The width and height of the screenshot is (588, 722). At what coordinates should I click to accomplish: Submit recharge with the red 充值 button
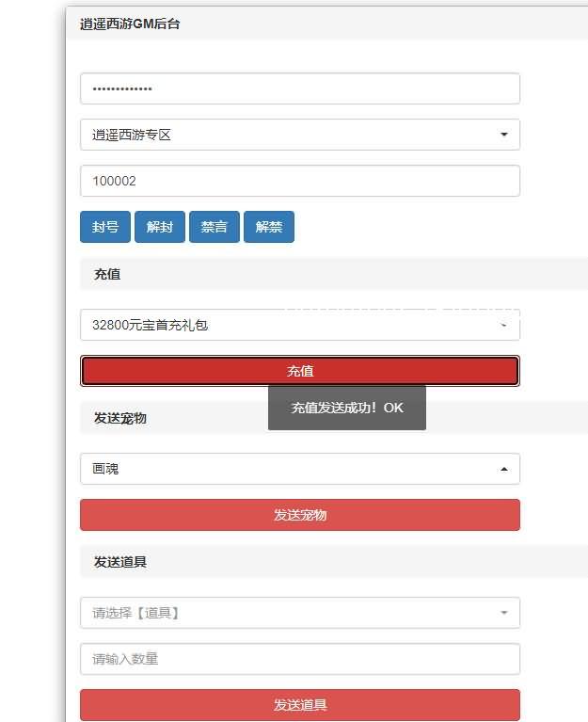tap(300, 371)
